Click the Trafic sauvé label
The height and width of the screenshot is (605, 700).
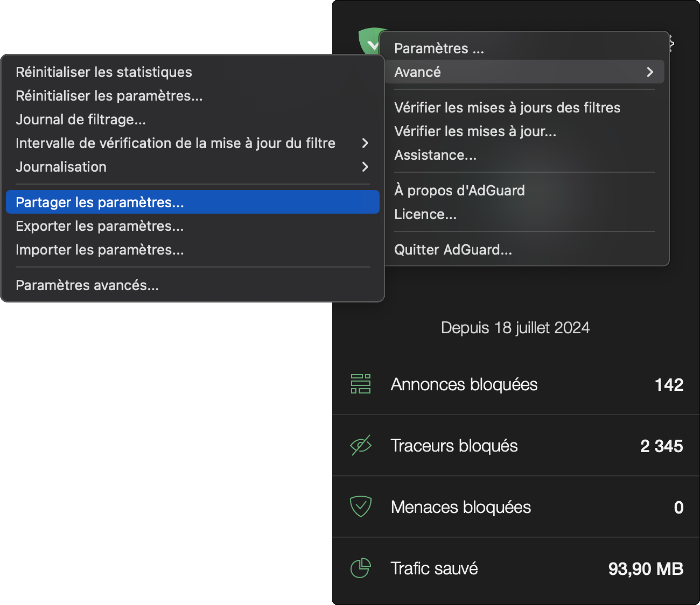click(434, 568)
